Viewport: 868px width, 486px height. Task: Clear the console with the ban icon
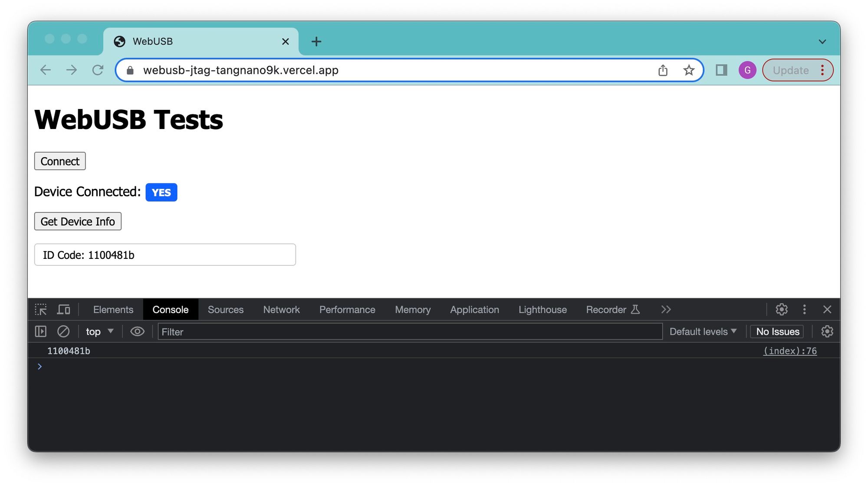click(x=63, y=332)
